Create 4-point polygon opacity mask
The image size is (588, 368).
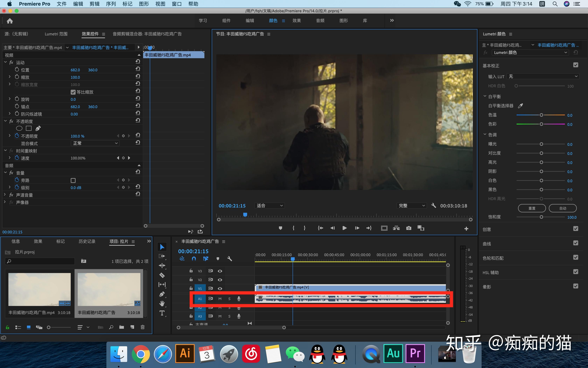[29, 128]
